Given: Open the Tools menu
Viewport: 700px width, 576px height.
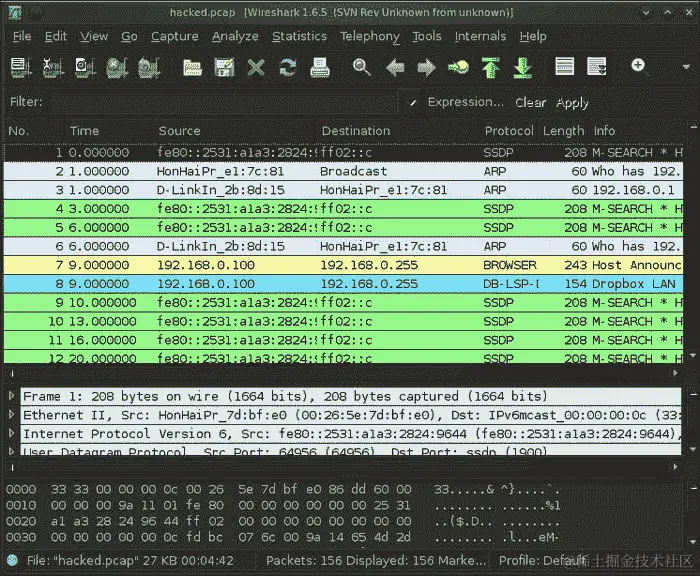Looking at the screenshot, I should (427, 36).
